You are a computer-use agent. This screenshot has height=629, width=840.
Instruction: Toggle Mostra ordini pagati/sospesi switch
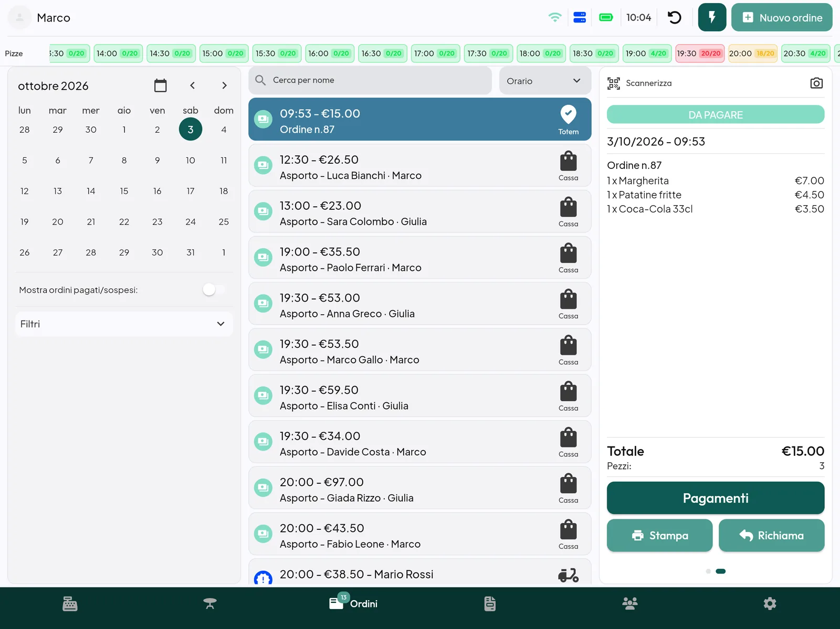click(215, 290)
